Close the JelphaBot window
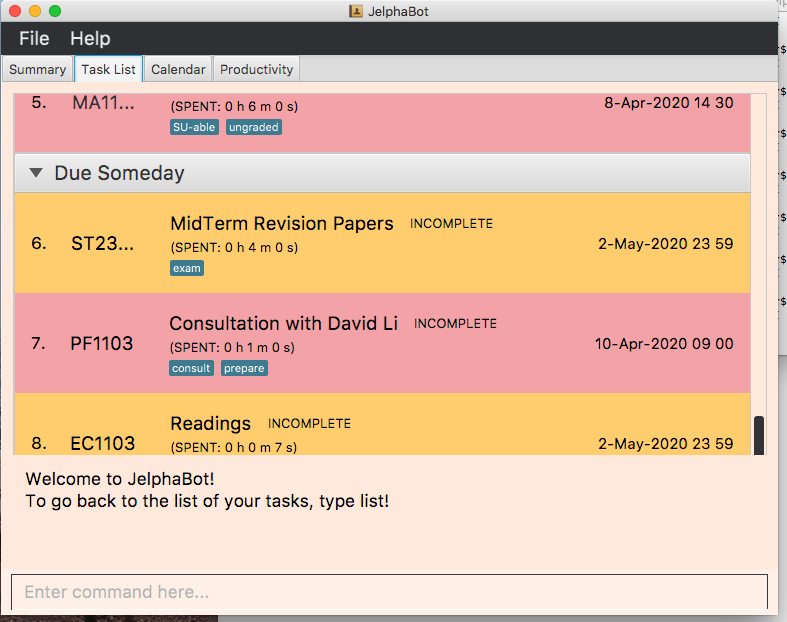787x622 pixels. (15, 11)
